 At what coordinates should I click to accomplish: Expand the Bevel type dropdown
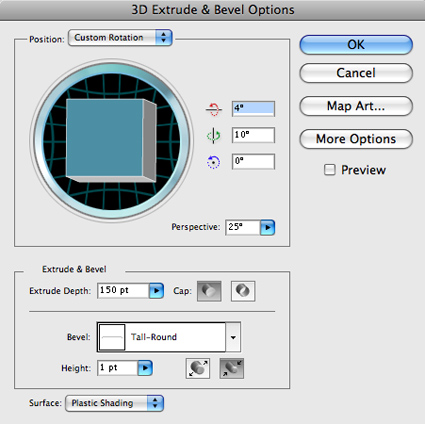point(233,337)
